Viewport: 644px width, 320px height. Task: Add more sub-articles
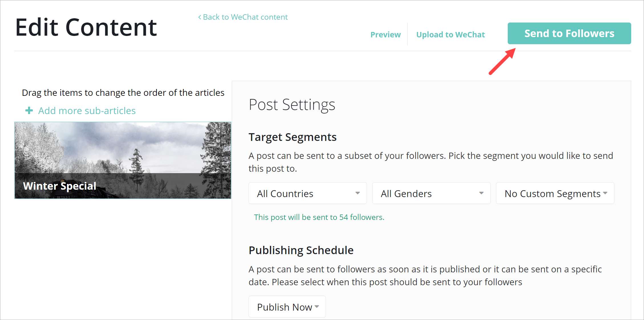pos(87,111)
